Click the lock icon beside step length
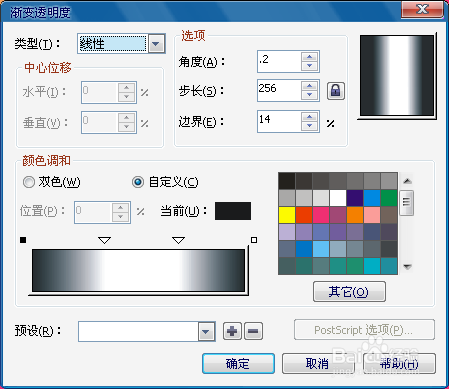The width and height of the screenshot is (449, 389). tap(336, 91)
